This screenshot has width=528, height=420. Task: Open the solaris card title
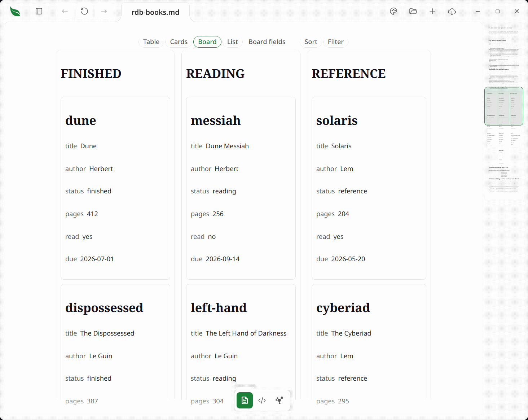click(x=337, y=120)
